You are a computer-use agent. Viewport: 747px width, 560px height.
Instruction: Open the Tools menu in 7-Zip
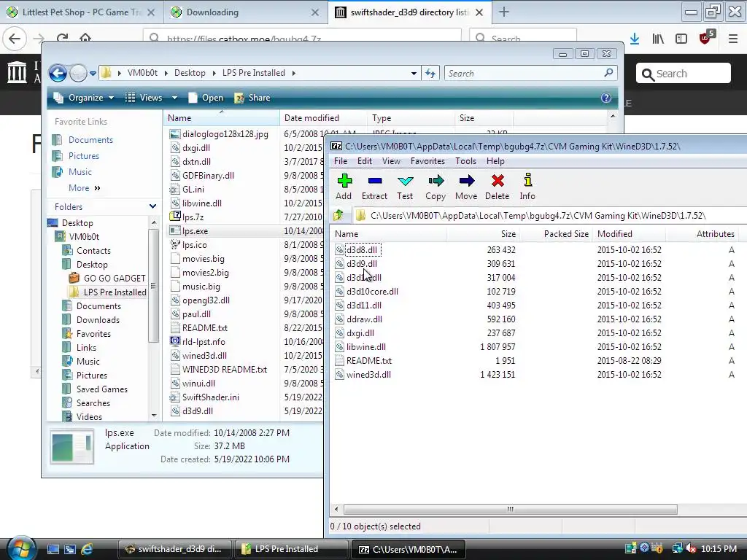pyautogui.click(x=465, y=161)
